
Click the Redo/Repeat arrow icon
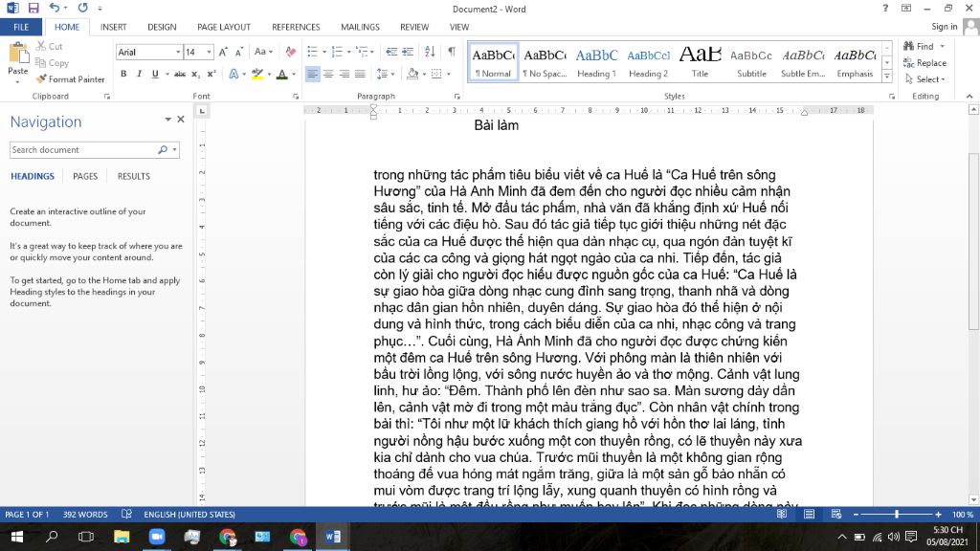[82, 8]
